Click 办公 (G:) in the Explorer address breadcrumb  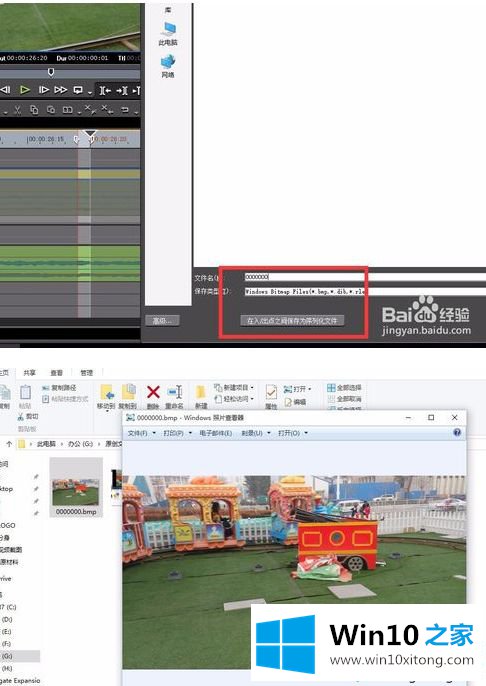80,444
